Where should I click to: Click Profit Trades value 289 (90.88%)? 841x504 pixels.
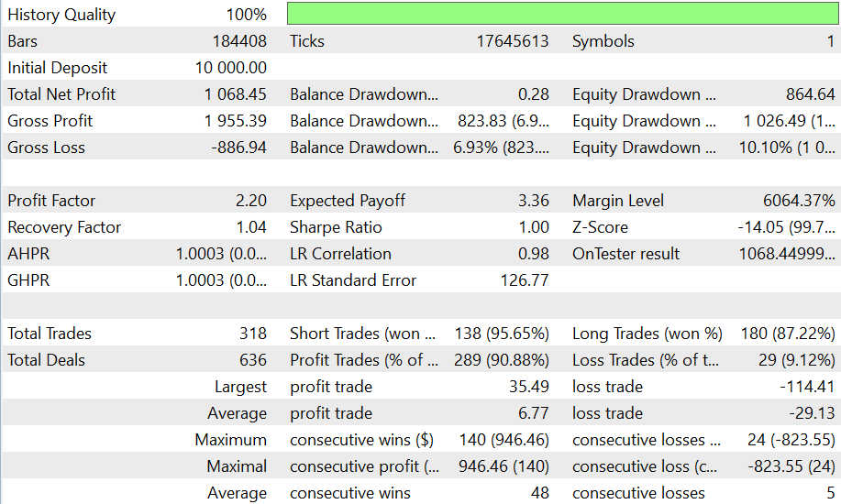502,360
